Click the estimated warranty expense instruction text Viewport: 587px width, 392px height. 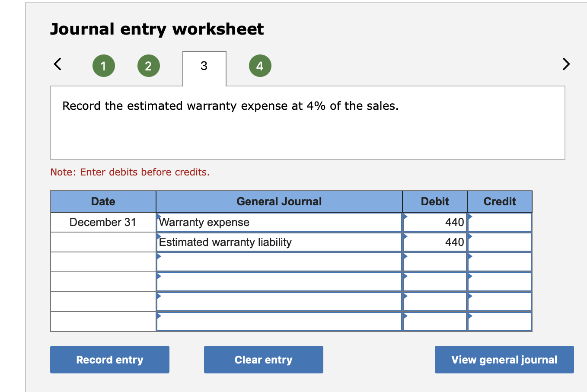click(x=230, y=106)
